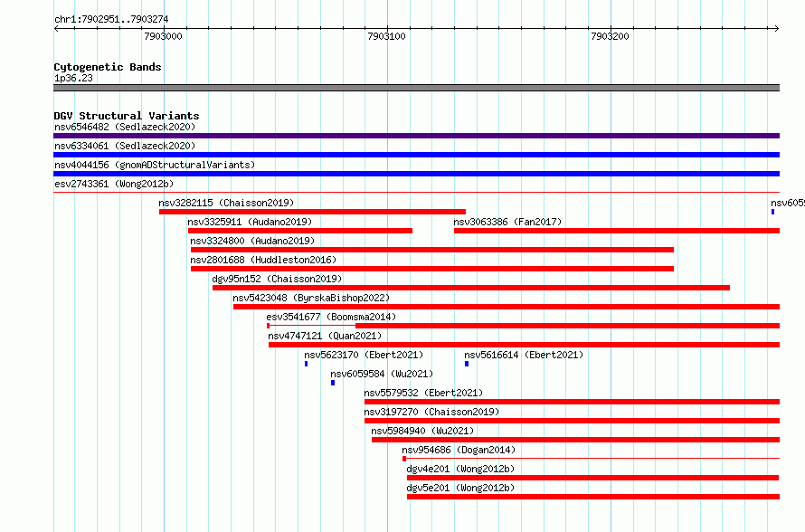This screenshot has height=532, width=805.
Task: Click small blue nsv5623170 insertion marker
Action: tap(306, 364)
